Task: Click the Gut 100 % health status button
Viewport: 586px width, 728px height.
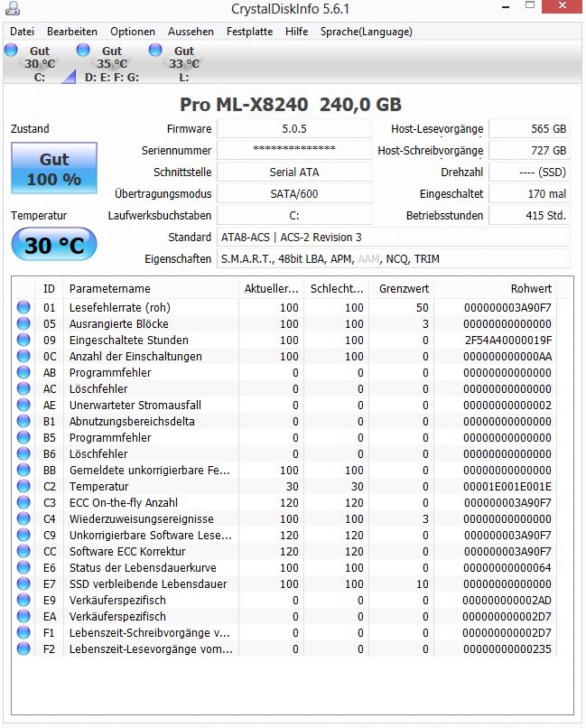Action: pos(54,168)
